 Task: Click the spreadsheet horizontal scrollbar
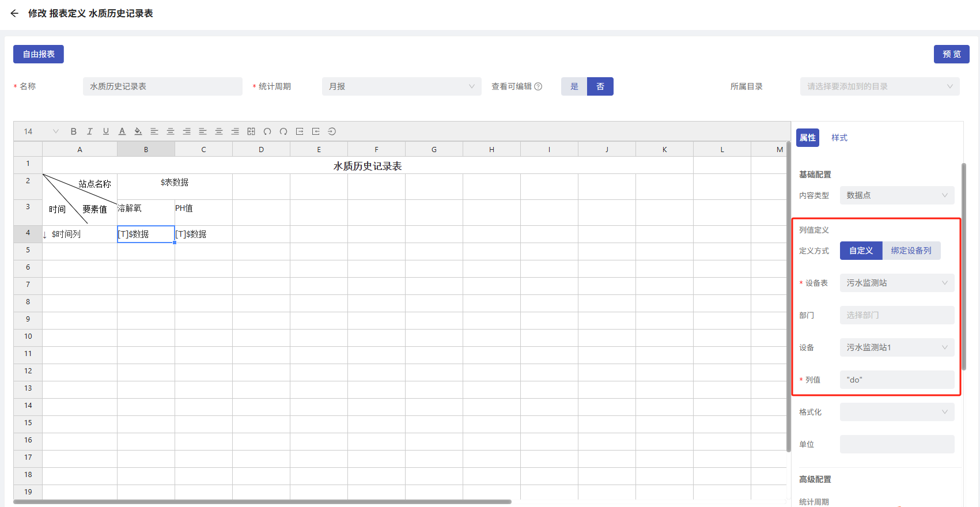click(263, 502)
